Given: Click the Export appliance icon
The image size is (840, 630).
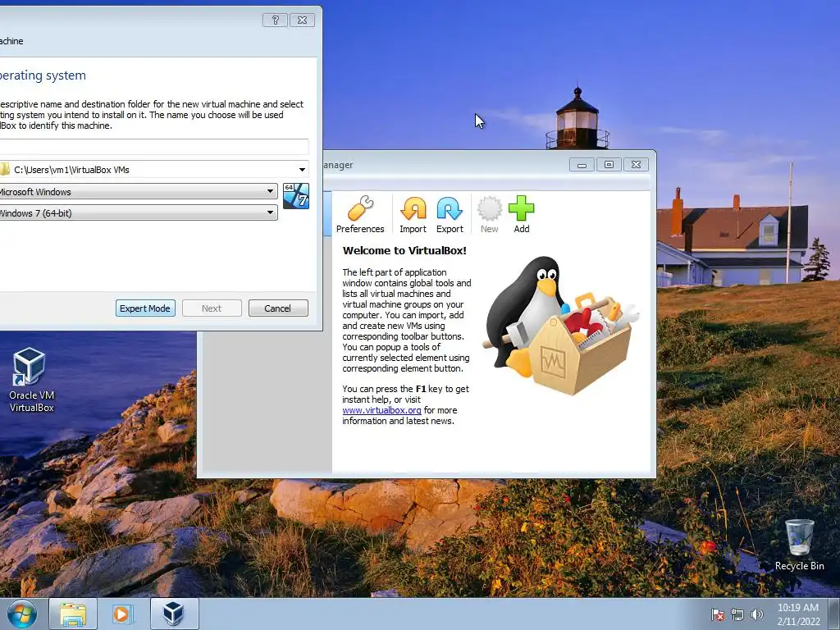Looking at the screenshot, I should click(450, 214).
